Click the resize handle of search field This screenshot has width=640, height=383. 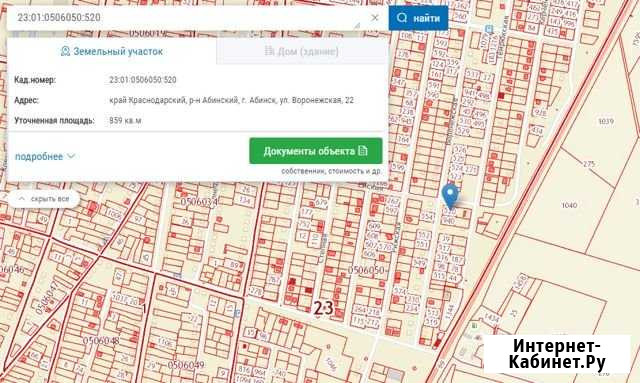pos(357,25)
